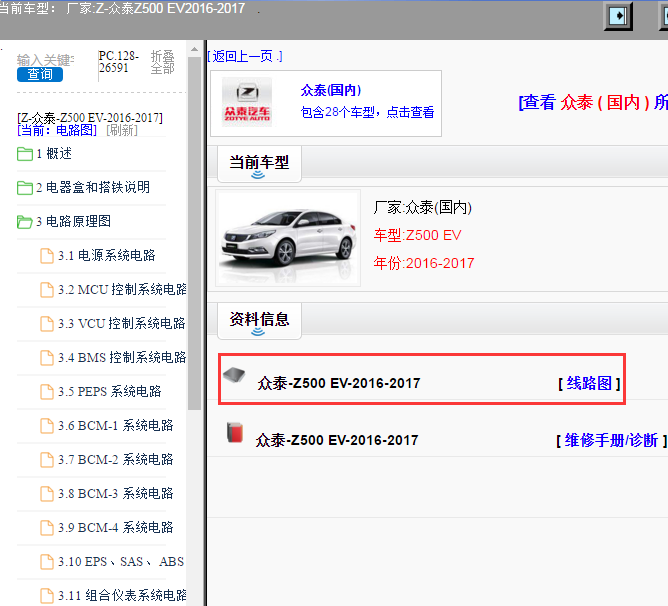The height and width of the screenshot is (606, 668).
Task: Collapse the 3 电路原理图 folder
Action: 73,221
